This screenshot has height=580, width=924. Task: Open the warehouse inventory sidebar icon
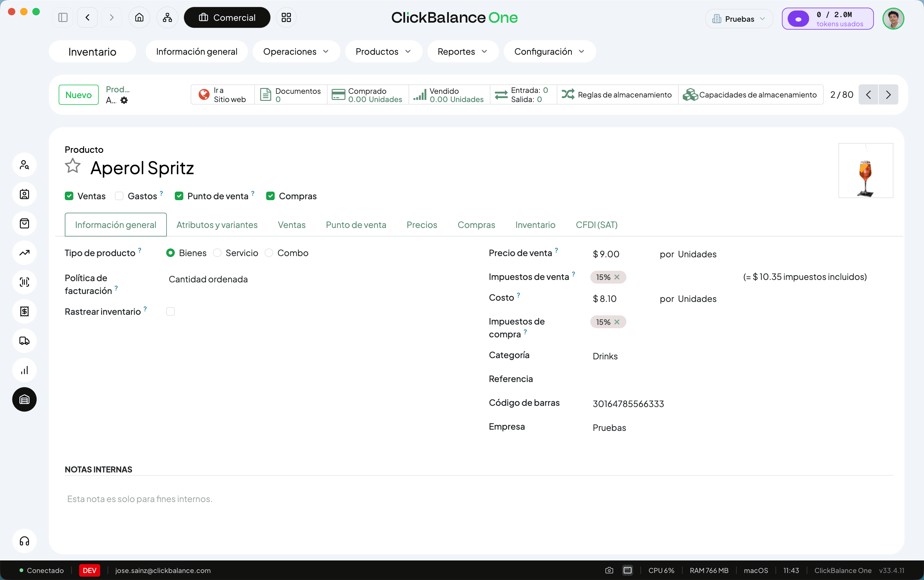pyautogui.click(x=24, y=399)
